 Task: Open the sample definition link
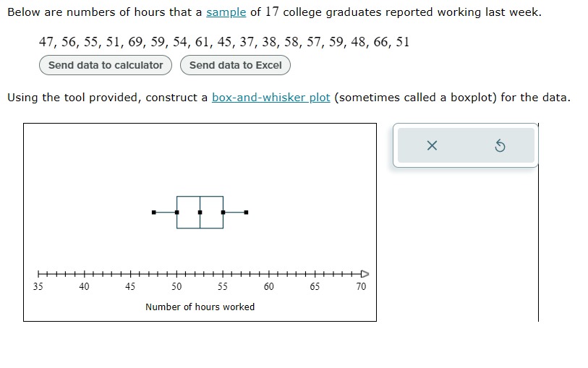pos(226,12)
